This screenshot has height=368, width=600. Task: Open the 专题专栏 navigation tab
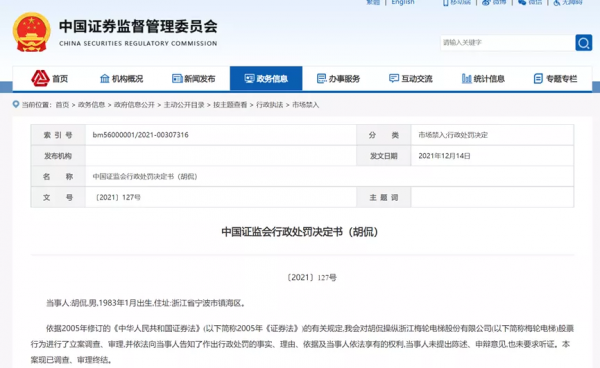click(x=555, y=78)
